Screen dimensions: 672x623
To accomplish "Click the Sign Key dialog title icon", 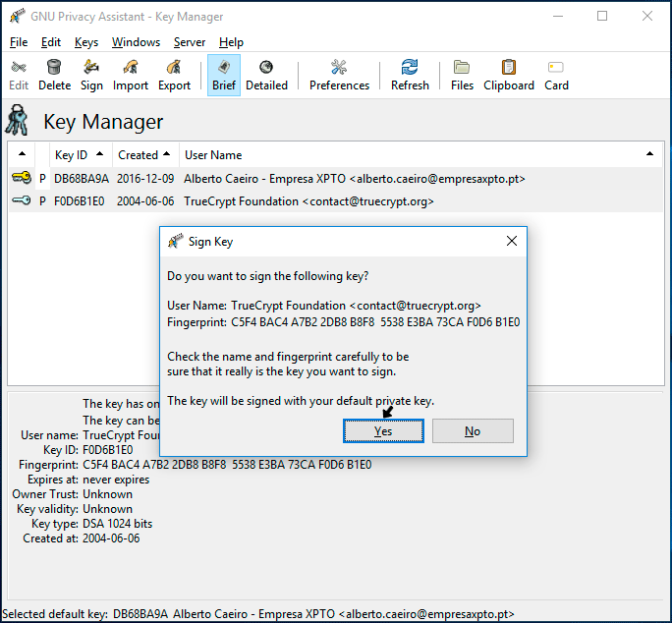I will point(175,241).
